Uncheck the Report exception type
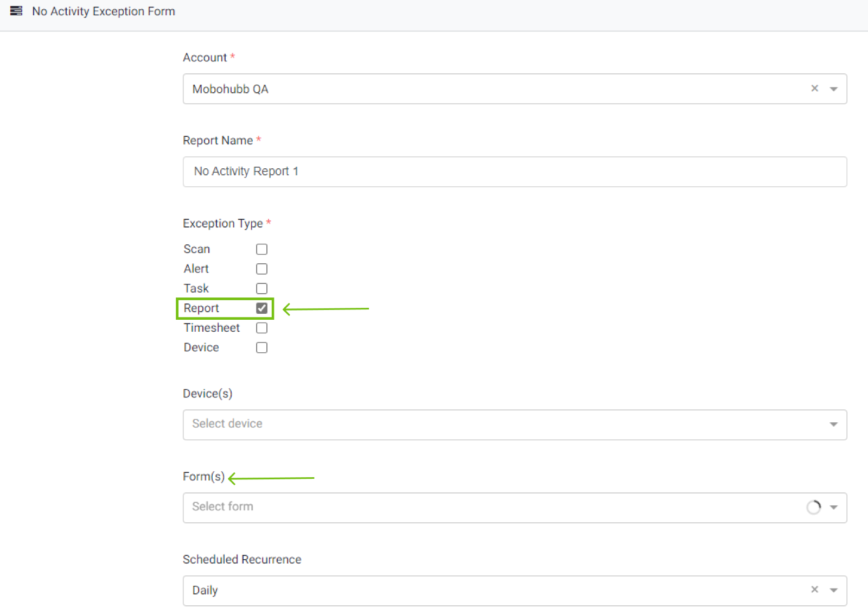868x614 pixels. pyautogui.click(x=261, y=308)
